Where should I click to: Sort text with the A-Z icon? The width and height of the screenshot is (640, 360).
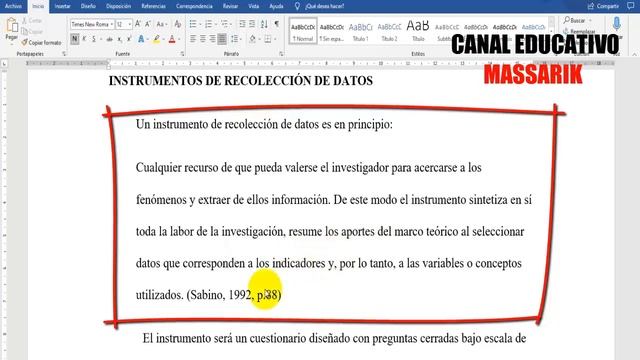264,24
